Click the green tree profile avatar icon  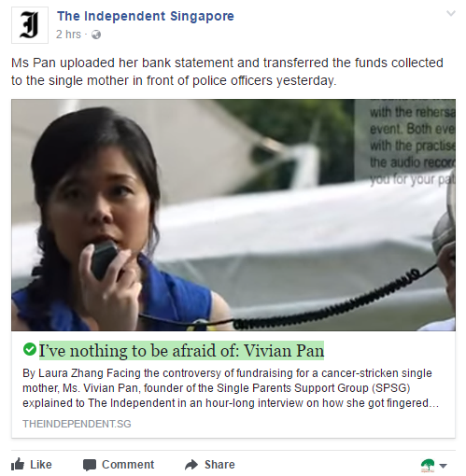click(428, 465)
